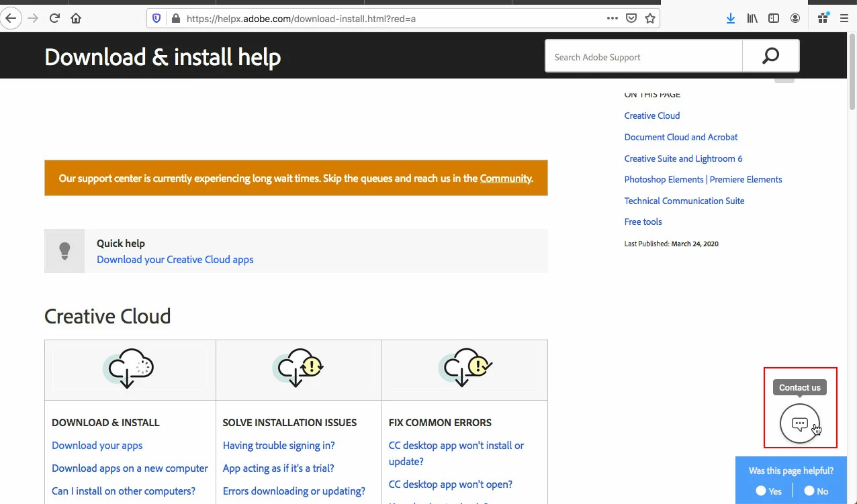Open Download apps on a new computer
Screen dimensions: 857x504
pyautogui.click(x=130, y=468)
